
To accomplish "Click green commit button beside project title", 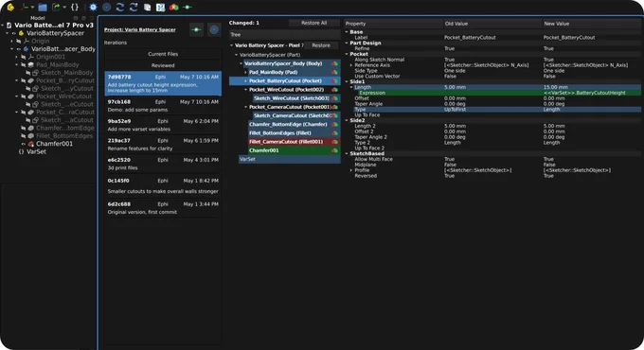I will [x=196, y=29].
